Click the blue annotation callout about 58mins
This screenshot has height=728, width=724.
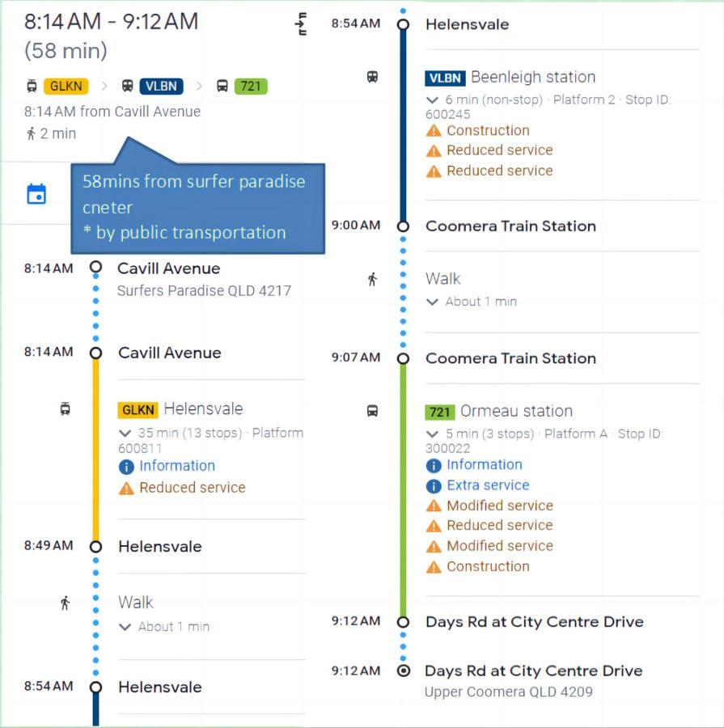coord(198,208)
